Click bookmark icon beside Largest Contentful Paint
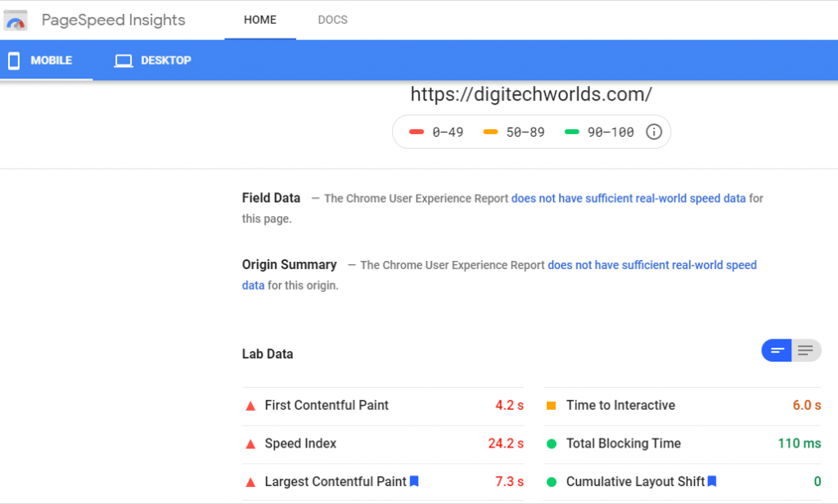The image size is (838, 504). pyautogui.click(x=414, y=481)
